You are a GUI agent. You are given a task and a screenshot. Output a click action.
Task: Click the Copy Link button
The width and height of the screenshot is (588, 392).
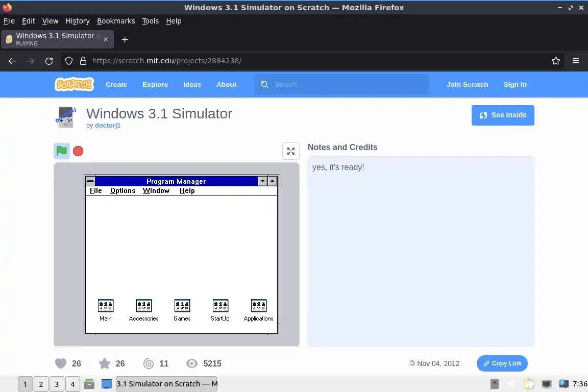click(502, 363)
